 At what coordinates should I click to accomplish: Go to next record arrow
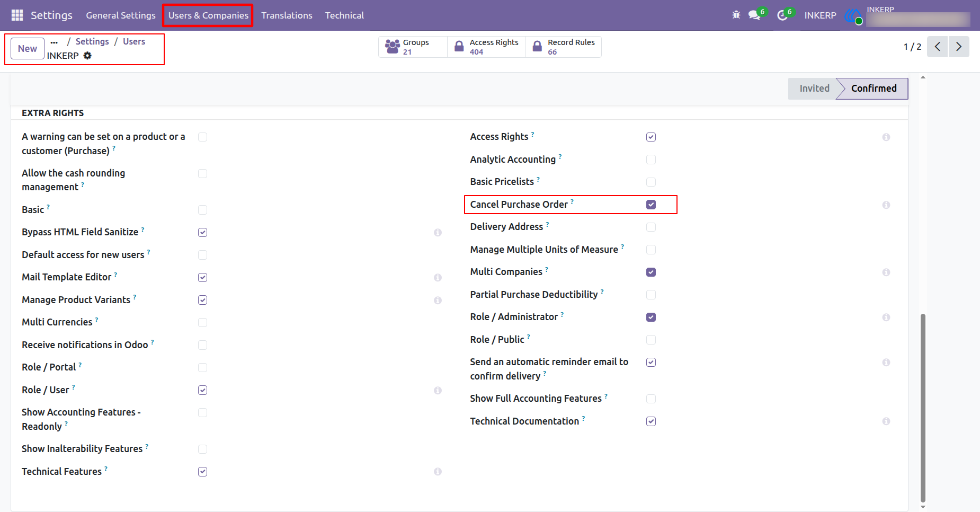click(x=959, y=47)
